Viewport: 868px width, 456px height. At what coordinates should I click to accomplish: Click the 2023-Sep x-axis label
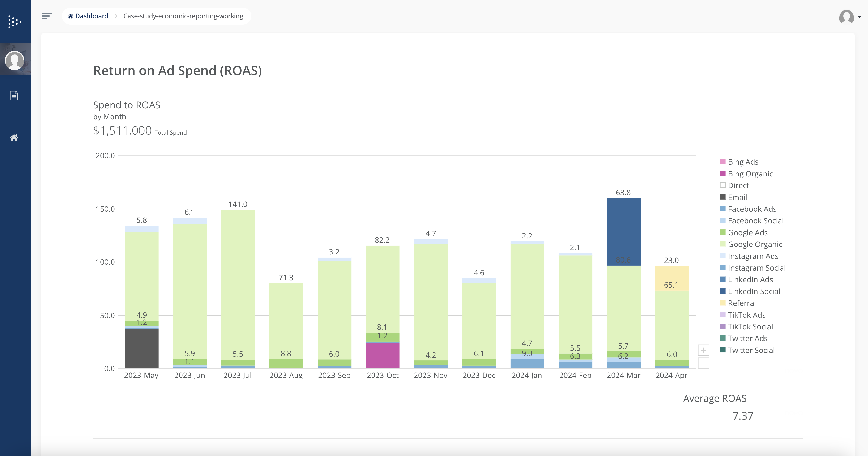click(334, 375)
